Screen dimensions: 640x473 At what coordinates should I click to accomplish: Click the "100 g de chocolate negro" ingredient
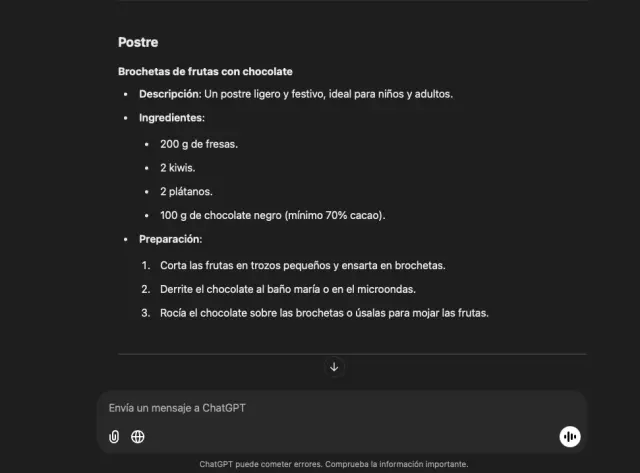click(x=221, y=215)
